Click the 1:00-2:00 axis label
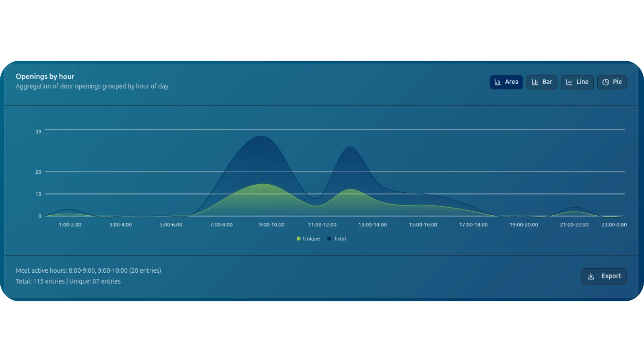 point(70,225)
